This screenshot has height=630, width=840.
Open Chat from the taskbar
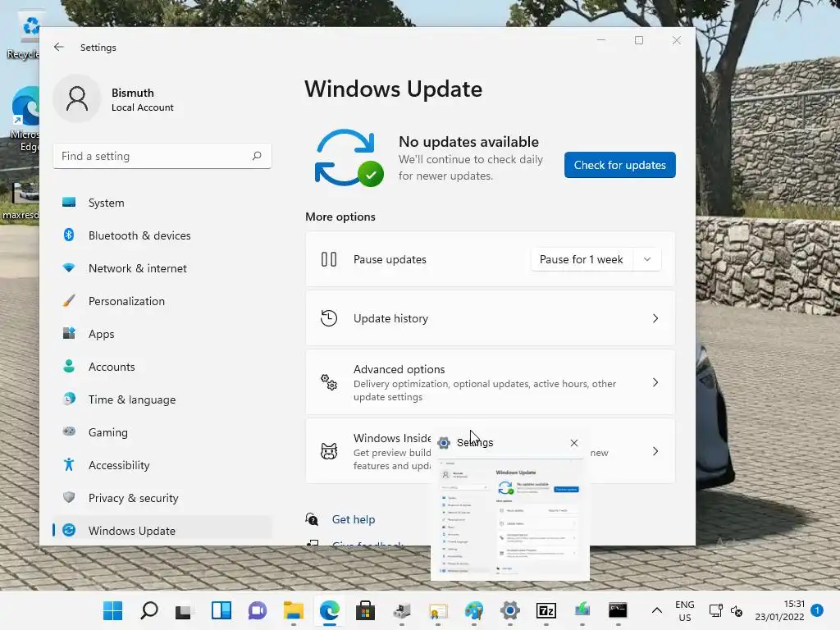pos(257,610)
